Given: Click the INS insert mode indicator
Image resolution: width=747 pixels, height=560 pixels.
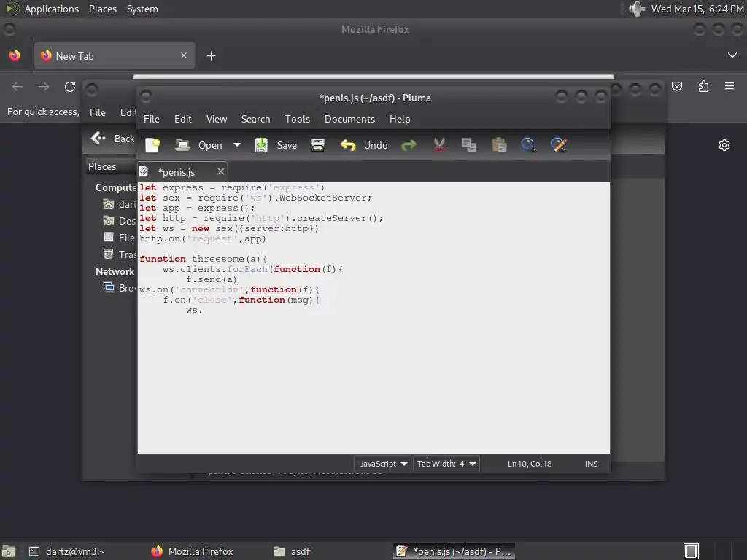Looking at the screenshot, I should [591, 464].
